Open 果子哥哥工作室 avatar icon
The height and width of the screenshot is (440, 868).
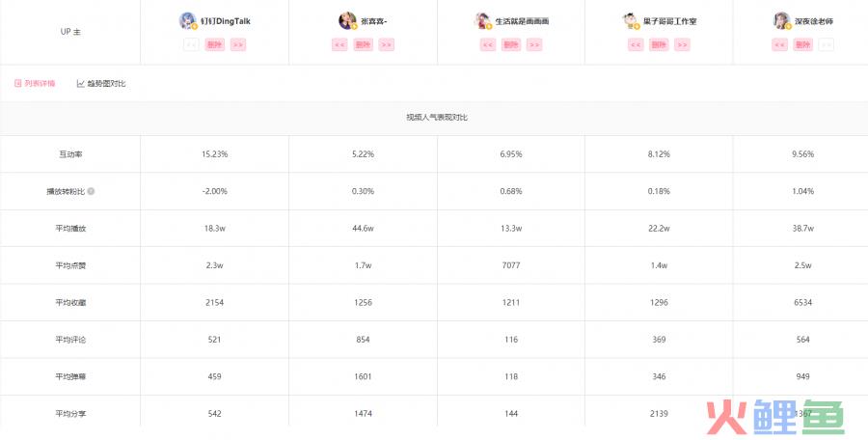(x=631, y=20)
